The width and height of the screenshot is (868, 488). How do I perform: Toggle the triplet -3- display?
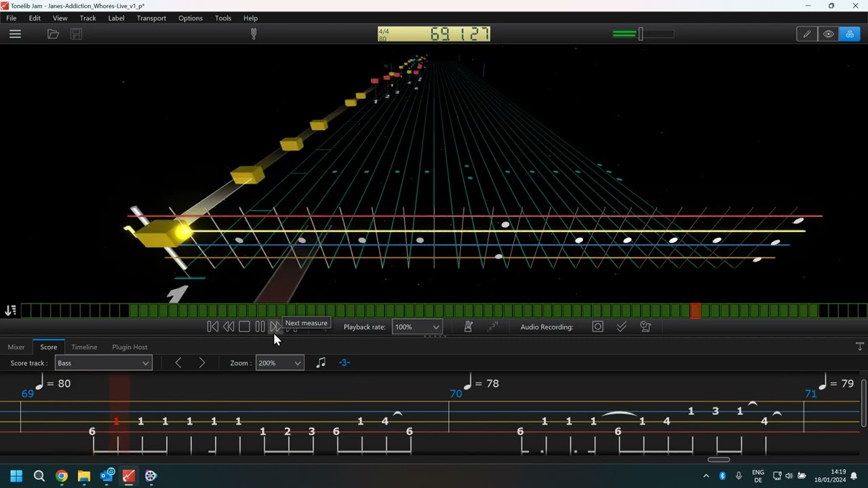(x=344, y=363)
